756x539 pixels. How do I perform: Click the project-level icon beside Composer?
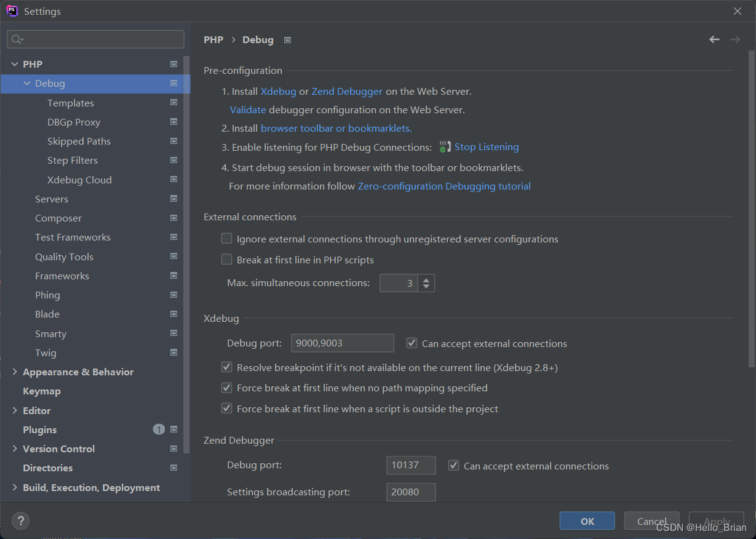(x=174, y=218)
